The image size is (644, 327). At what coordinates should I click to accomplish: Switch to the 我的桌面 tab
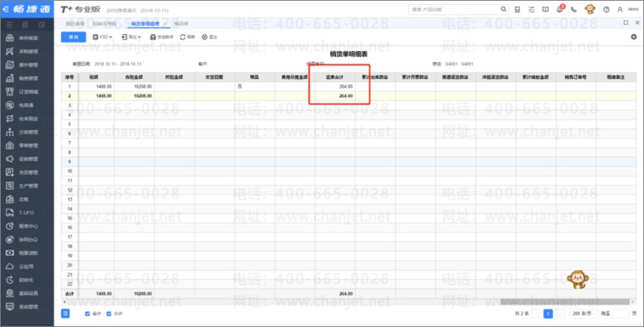coord(75,24)
